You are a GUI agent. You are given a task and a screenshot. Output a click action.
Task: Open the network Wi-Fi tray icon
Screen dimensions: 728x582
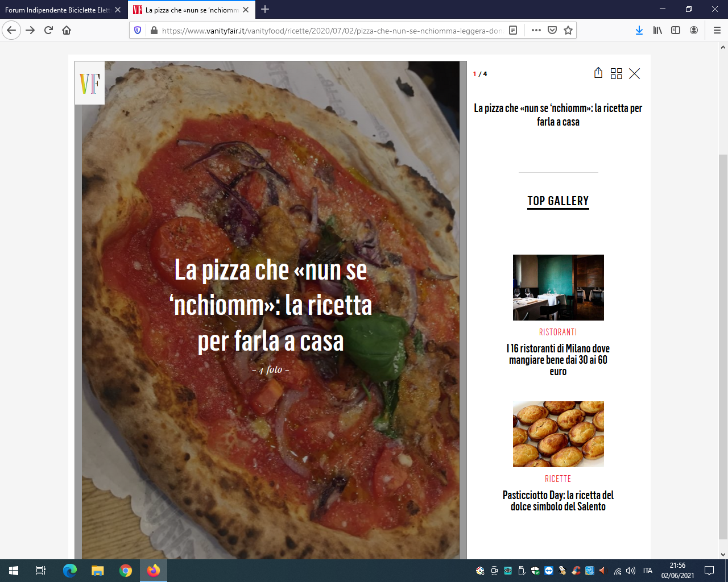pyautogui.click(x=618, y=571)
